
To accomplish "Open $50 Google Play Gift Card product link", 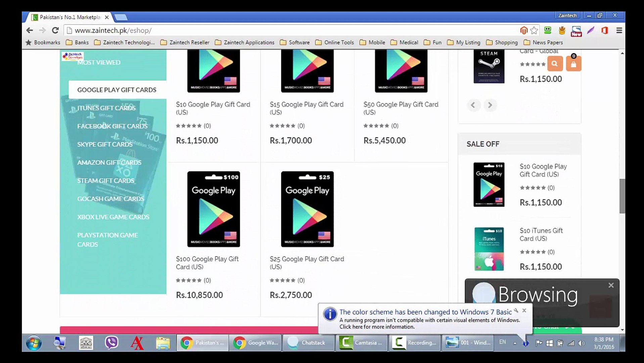I will (401, 108).
